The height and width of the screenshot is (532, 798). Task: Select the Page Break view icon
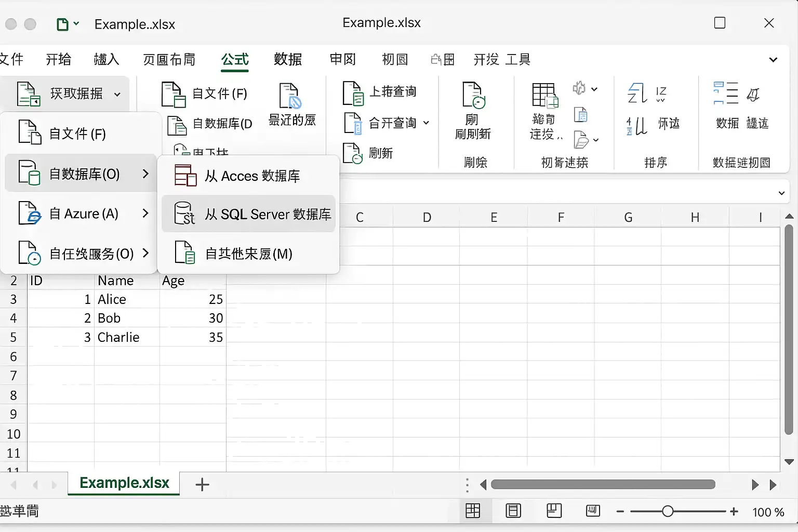pos(554,511)
